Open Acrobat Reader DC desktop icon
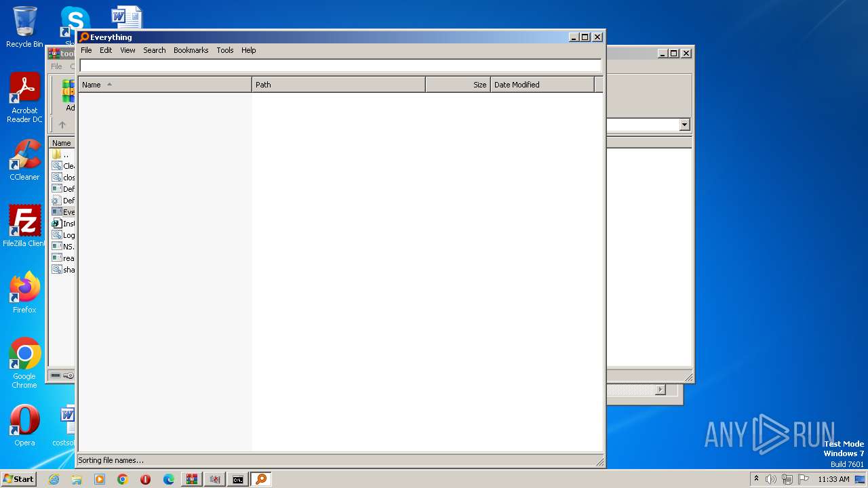868x488 pixels. (24, 98)
